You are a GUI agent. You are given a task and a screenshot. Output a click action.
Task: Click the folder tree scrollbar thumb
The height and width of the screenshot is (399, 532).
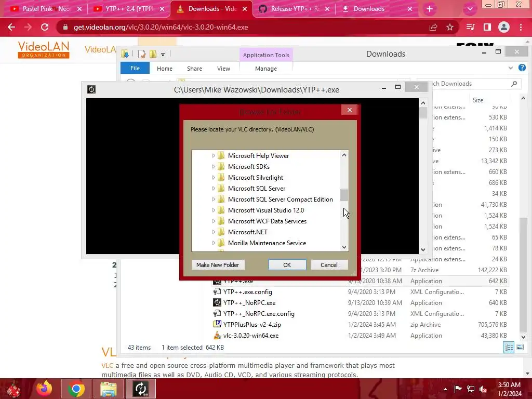(344, 195)
